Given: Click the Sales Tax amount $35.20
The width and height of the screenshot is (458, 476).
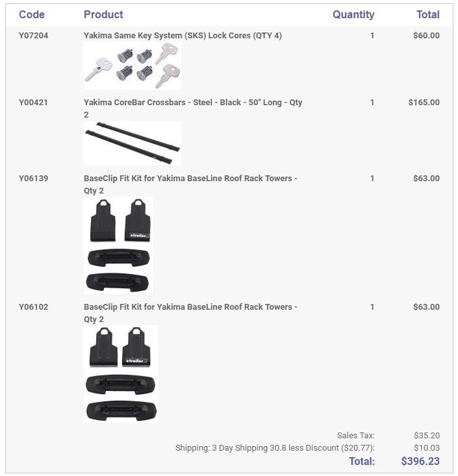Looking at the screenshot, I should tap(426, 436).
